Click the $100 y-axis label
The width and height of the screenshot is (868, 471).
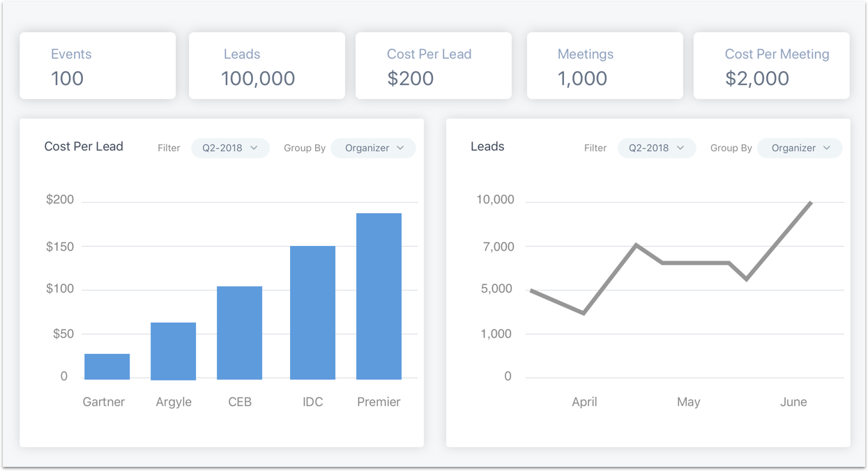(x=60, y=288)
